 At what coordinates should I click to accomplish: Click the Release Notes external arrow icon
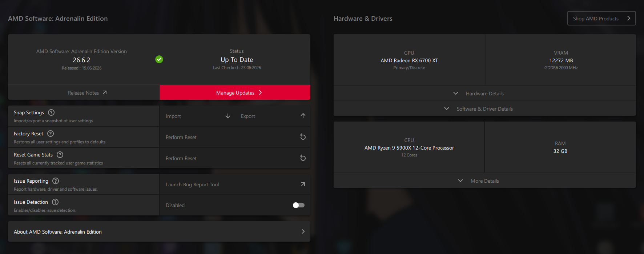(x=105, y=93)
